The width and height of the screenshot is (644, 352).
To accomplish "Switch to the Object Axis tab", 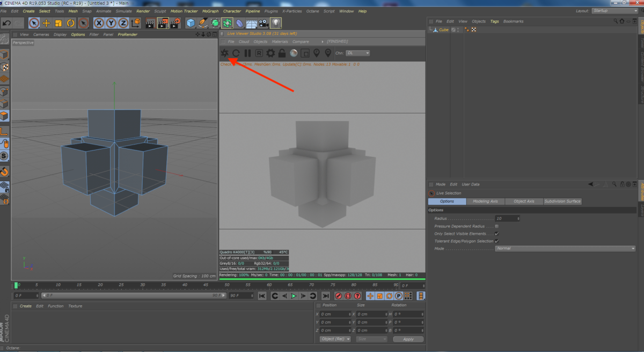I will [x=524, y=201].
